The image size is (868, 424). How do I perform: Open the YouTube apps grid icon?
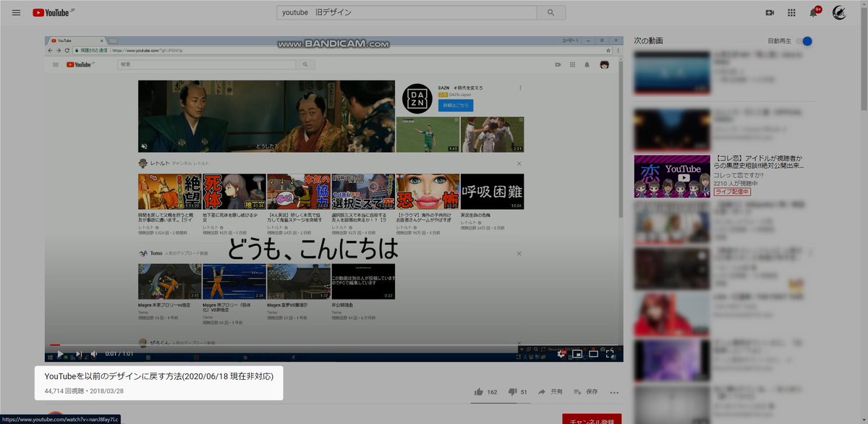tap(791, 13)
